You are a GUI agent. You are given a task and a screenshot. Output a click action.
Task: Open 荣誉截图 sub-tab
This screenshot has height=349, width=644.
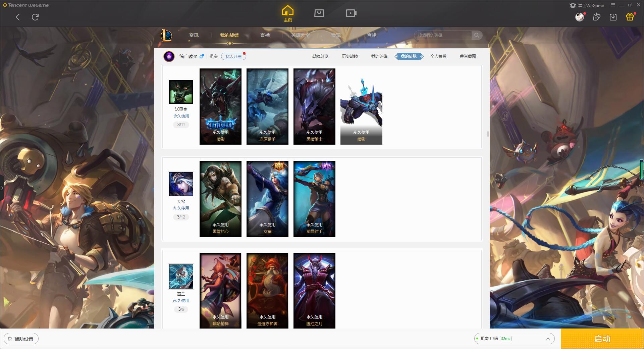click(468, 56)
